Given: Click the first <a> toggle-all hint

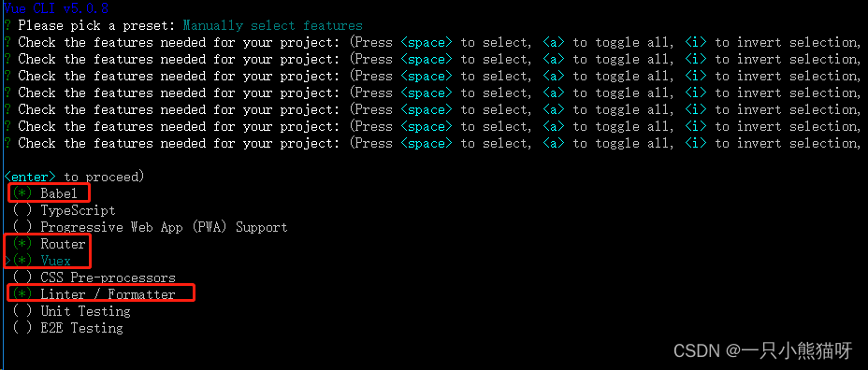Looking at the screenshot, I should [554, 42].
